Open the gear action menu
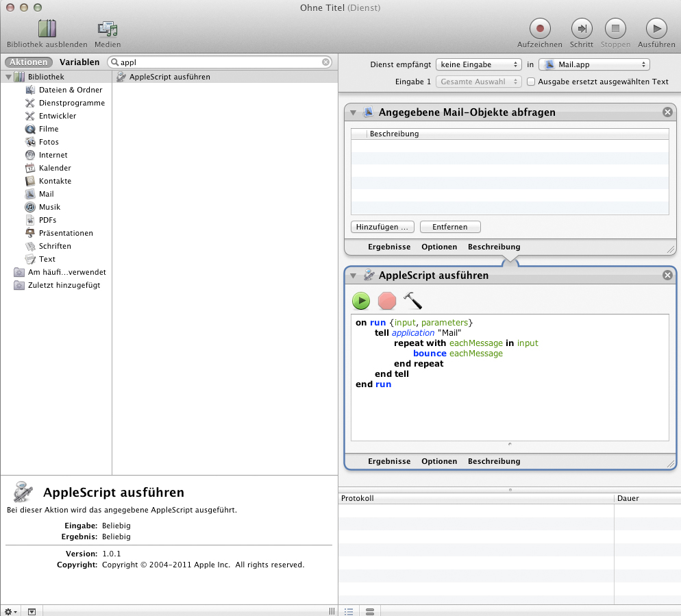 click(x=10, y=611)
